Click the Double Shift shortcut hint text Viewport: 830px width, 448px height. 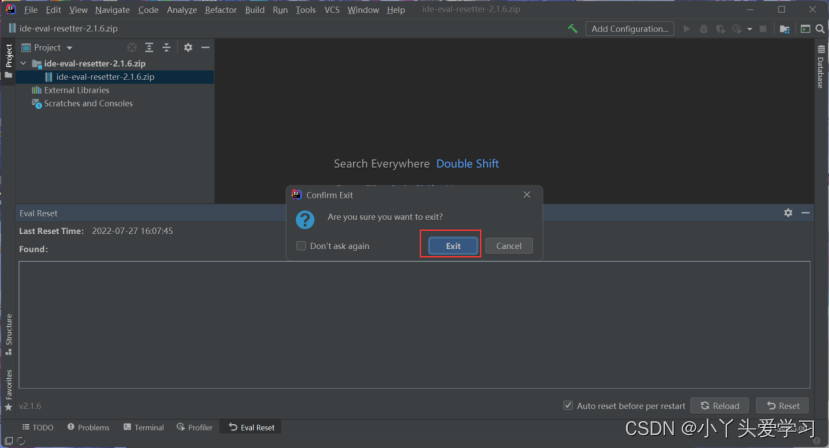coord(467,164)
